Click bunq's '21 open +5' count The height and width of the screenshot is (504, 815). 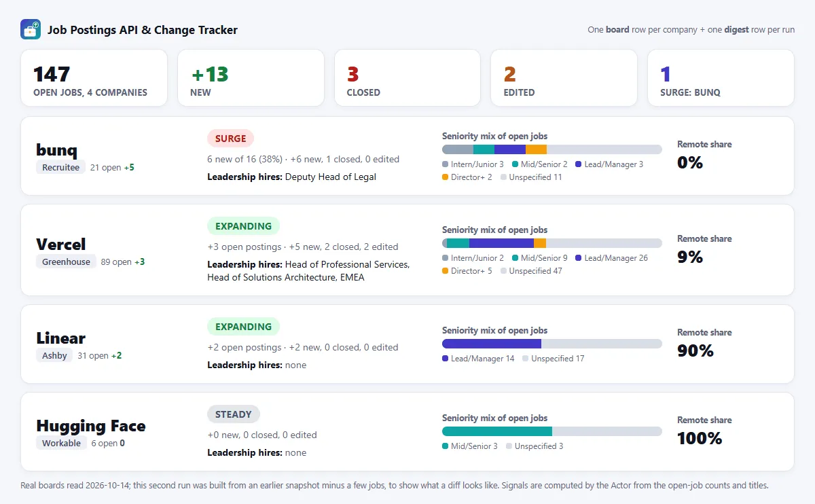point(112,168)
